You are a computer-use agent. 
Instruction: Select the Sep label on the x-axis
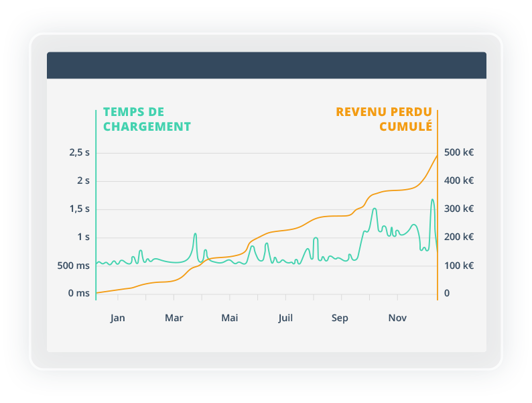tap(340, 318)
